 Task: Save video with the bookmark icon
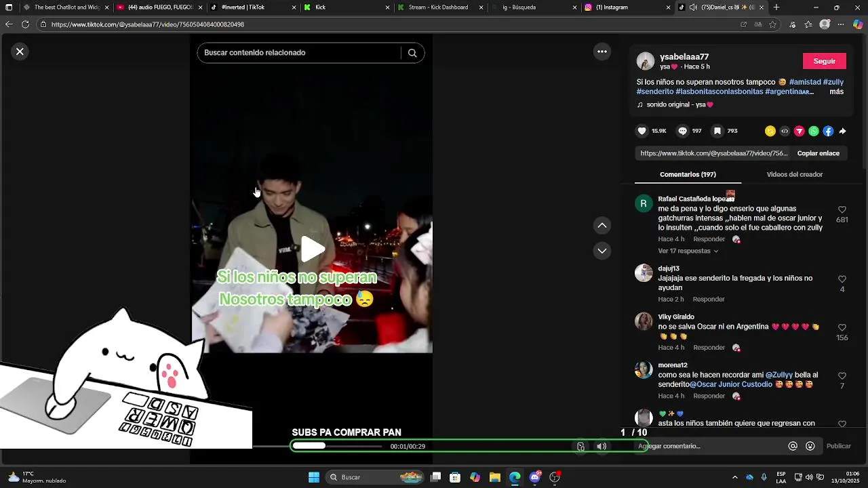717,131
